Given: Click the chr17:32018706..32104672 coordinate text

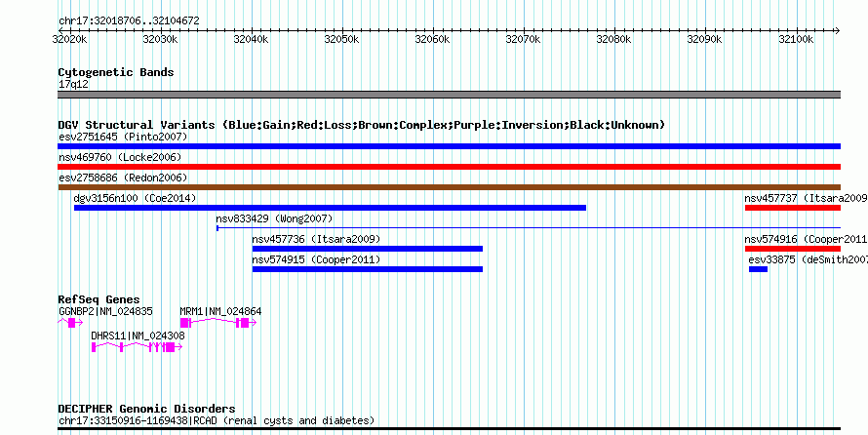Looking at the screenshot, I should click(129, 21).
